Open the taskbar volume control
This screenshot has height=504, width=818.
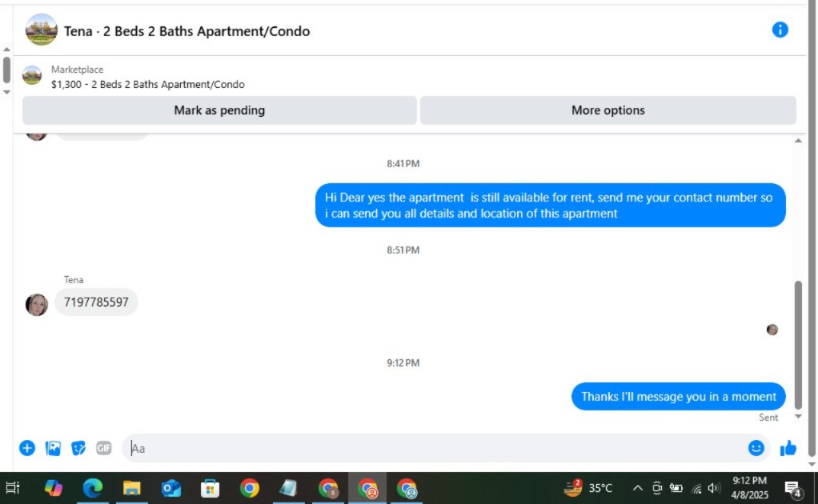click(x=714, y=488)
